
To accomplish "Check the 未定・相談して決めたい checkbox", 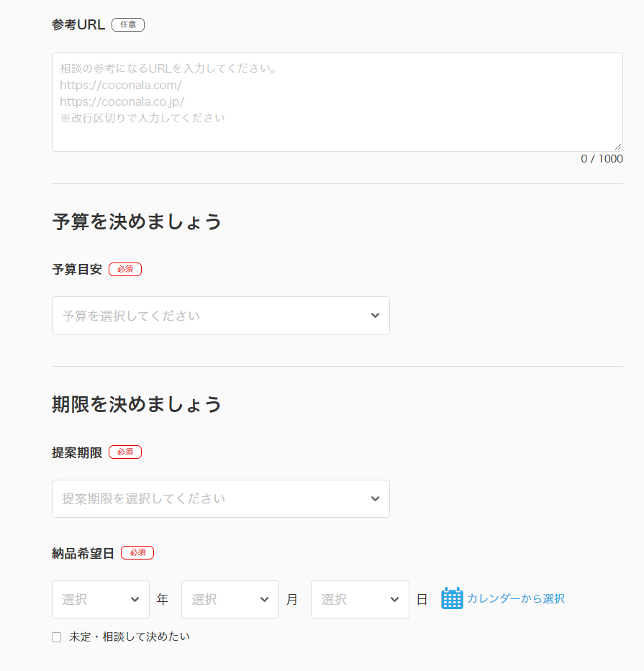I will tap(56, 636).
